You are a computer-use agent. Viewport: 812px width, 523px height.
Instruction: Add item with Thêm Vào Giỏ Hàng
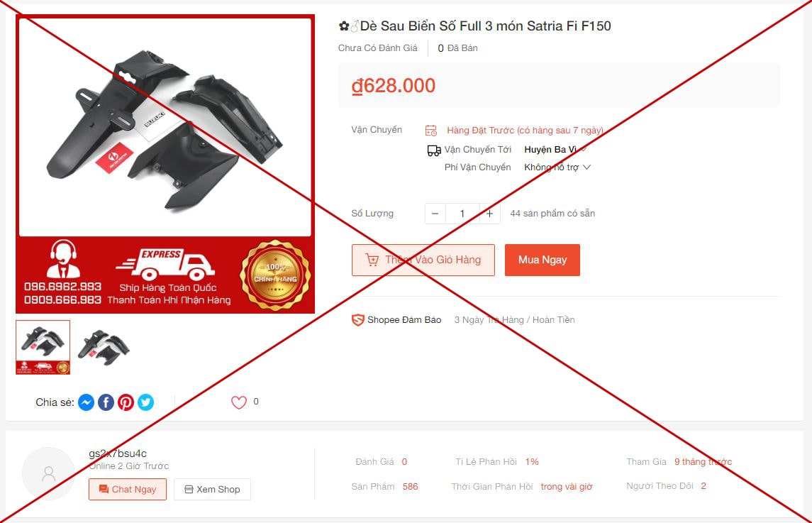click(x=423, y=260)
